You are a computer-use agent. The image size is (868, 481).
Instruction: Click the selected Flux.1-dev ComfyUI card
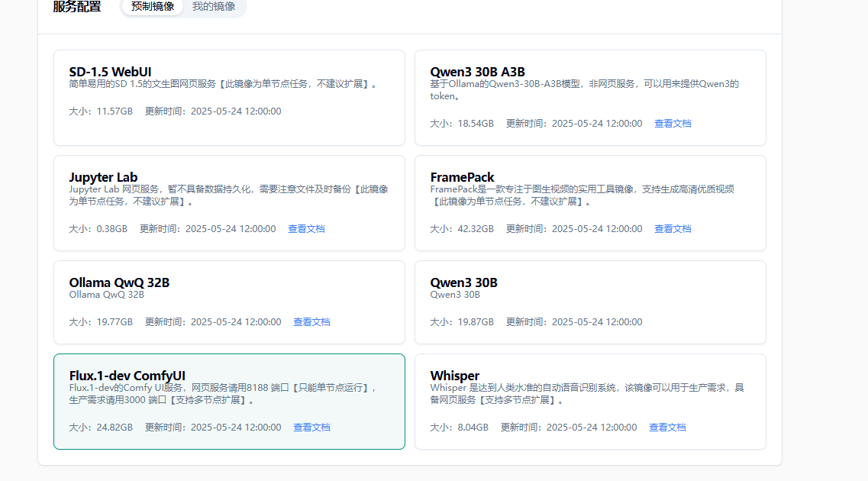click(229, 402)
